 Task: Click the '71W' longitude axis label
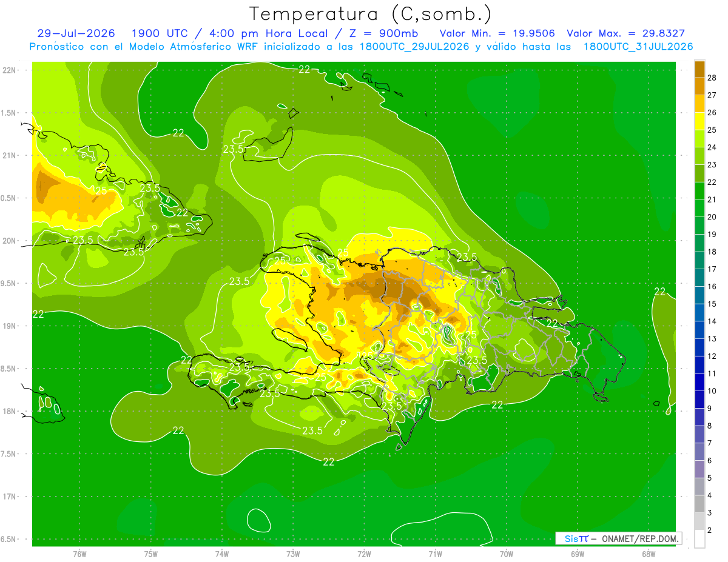click(x=435, y=554)
